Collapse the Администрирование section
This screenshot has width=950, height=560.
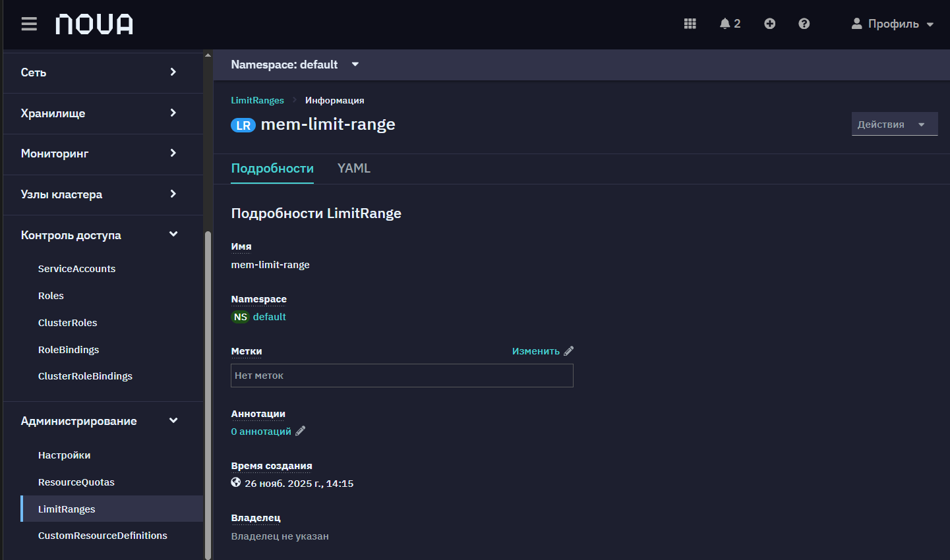click(104, 421)
